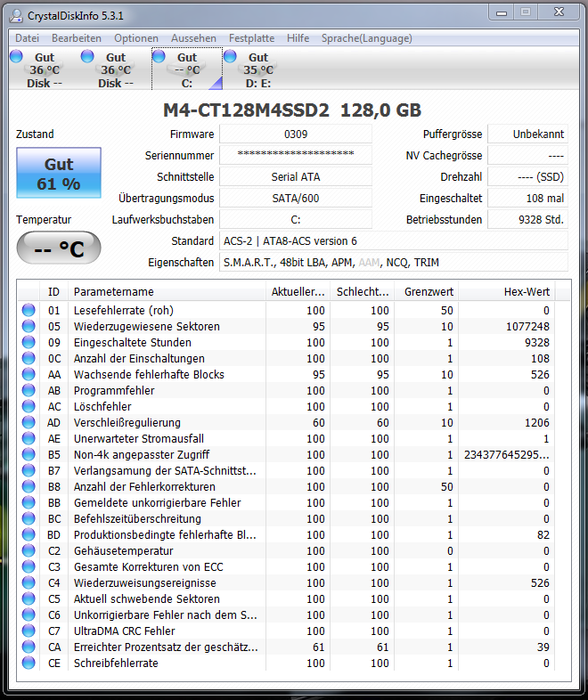Click the CrystalDiskInfo title bar icon
Viewport: 588px width, 700px height.
pos(17,16)
